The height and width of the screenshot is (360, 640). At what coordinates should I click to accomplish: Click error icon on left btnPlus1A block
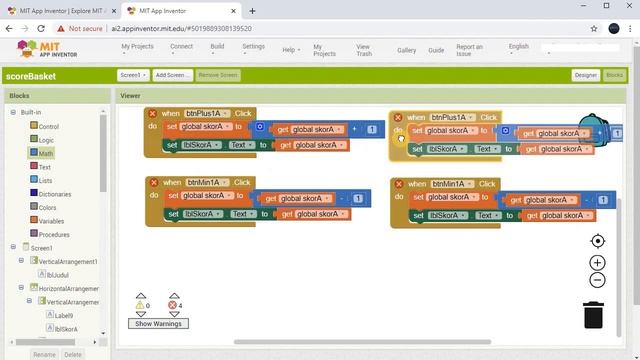point(152,113)
